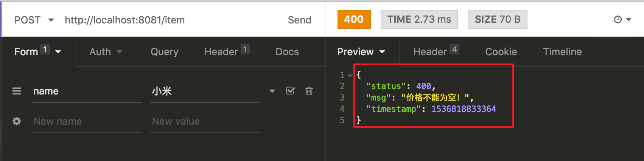The width and height of the screenshot is (644, 161).
Task: Click the drag handle icon beside name row
Action: pyautogui.click(x=17, y=91)
